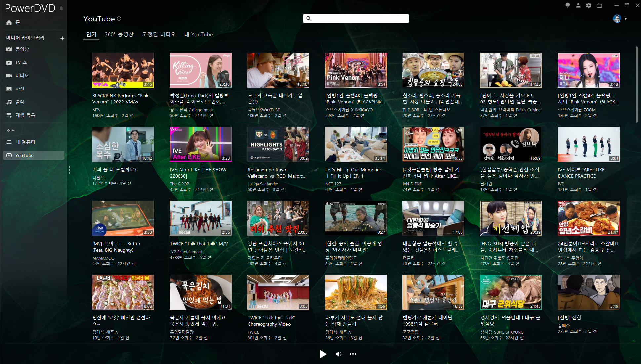Open the 하루가 지나도 잡채 만들기 thumbnail
This screenshot has height=364, width=641.
coord(356,292)
